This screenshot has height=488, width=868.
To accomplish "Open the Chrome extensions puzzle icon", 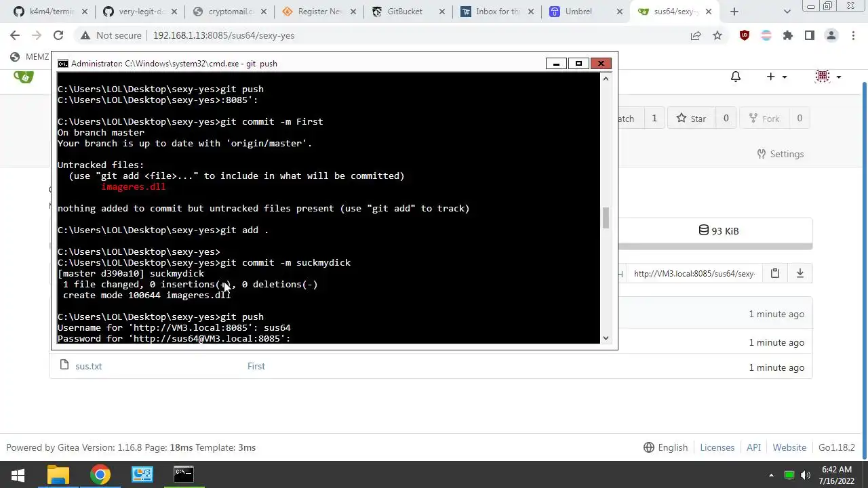I will click(x=788, y=35).
